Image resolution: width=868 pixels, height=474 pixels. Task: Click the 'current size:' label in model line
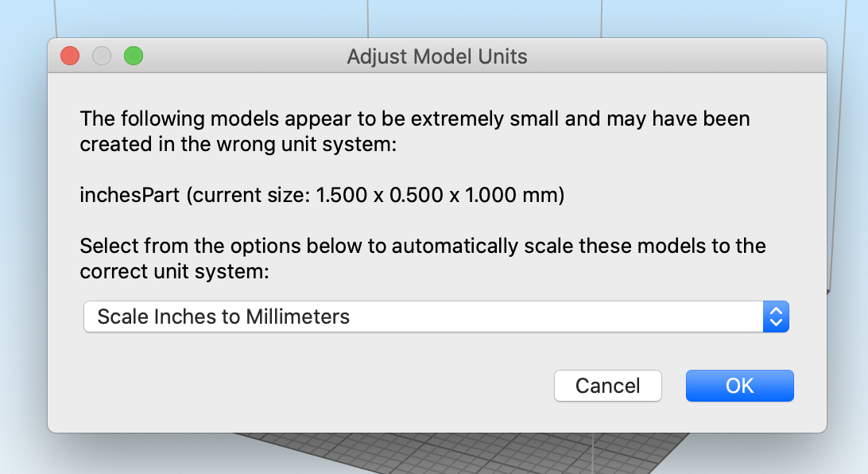coord(251,195)
